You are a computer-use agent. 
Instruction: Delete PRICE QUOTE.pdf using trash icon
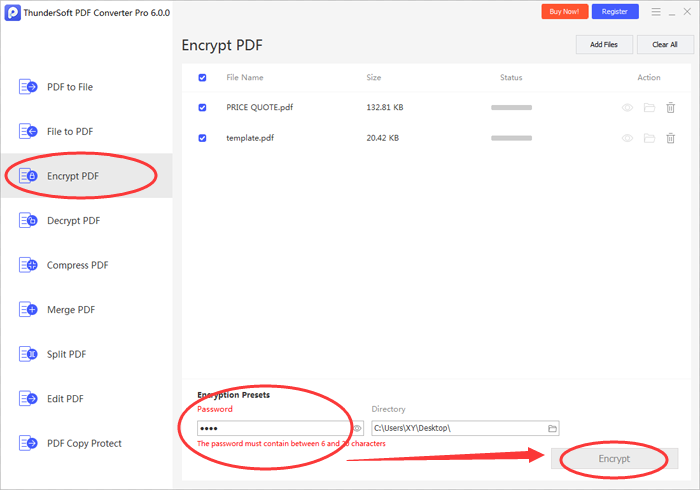point(671,108)
